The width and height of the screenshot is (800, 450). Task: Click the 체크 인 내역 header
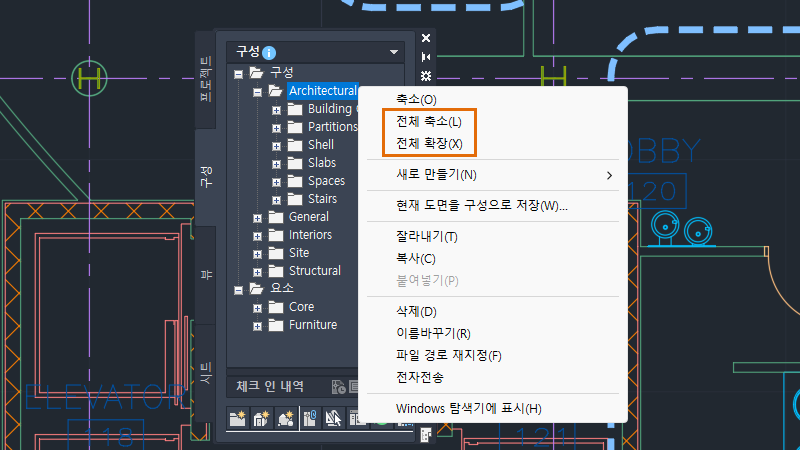tap(269, 387)
